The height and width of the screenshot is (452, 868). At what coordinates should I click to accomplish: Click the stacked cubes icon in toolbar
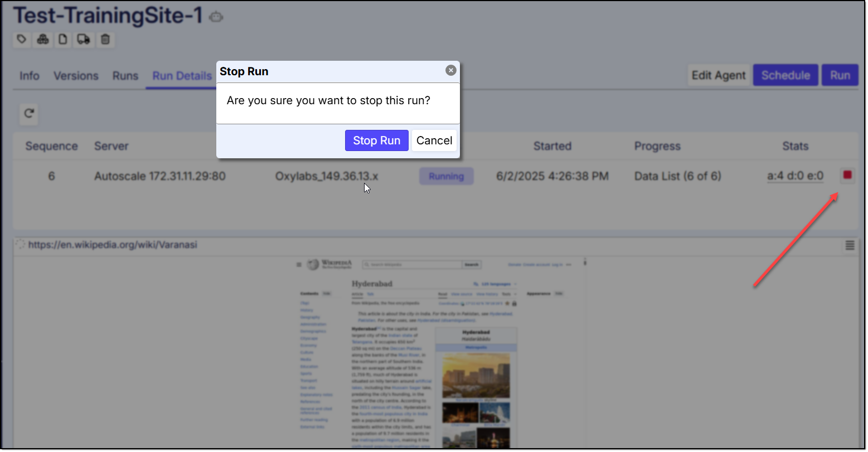click(x=43, y=40)
